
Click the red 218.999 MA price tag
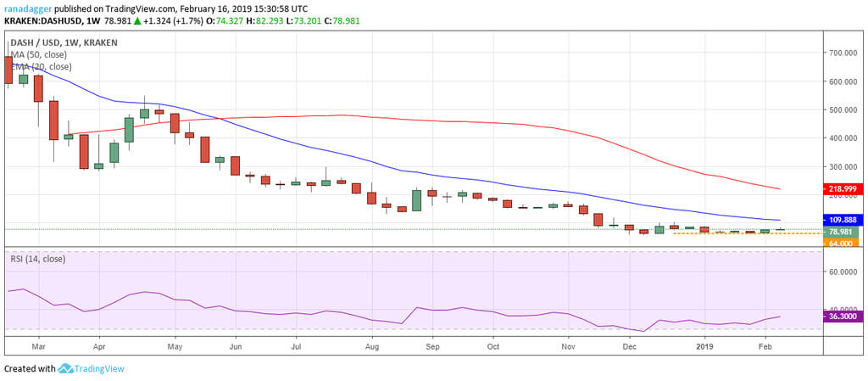tap(843, 188)
